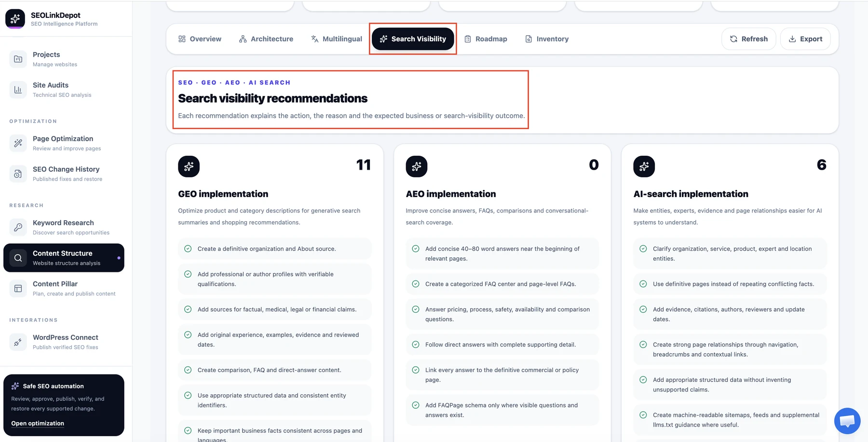Open the Projects folder icon

coord(18,59)
